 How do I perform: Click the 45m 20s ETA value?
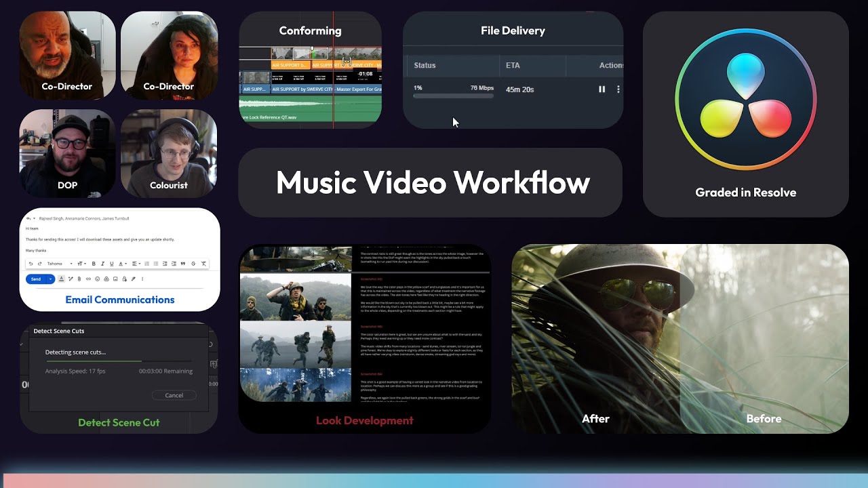coord(519,89)
